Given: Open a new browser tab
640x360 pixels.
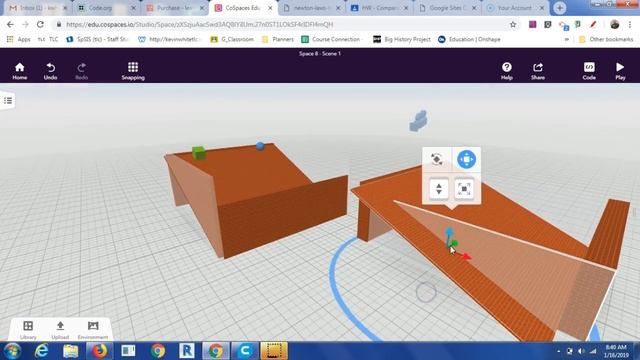Looking at the screenshot, I should [560, 8].
